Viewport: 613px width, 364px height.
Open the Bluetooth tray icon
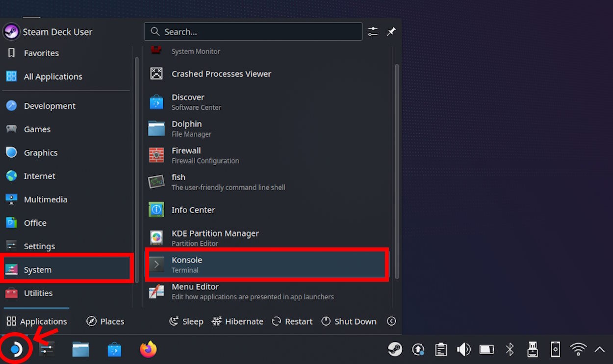[x=510, y=349]
